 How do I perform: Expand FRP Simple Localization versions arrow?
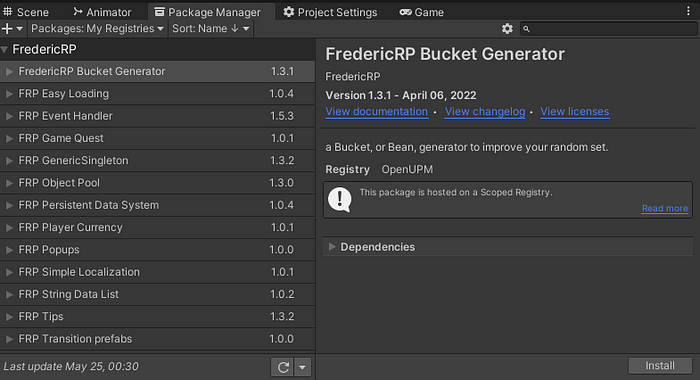click(9, 272)
